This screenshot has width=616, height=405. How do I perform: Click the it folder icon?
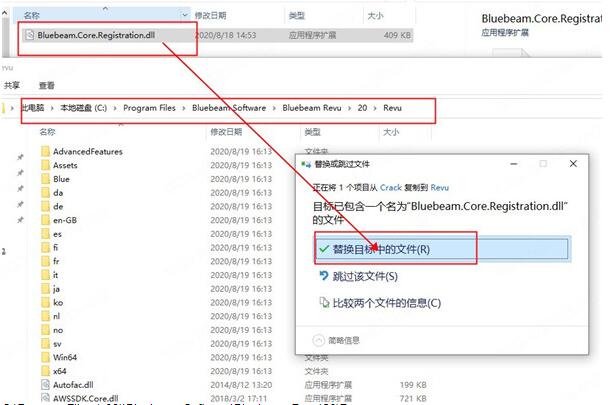click(45, 275)
